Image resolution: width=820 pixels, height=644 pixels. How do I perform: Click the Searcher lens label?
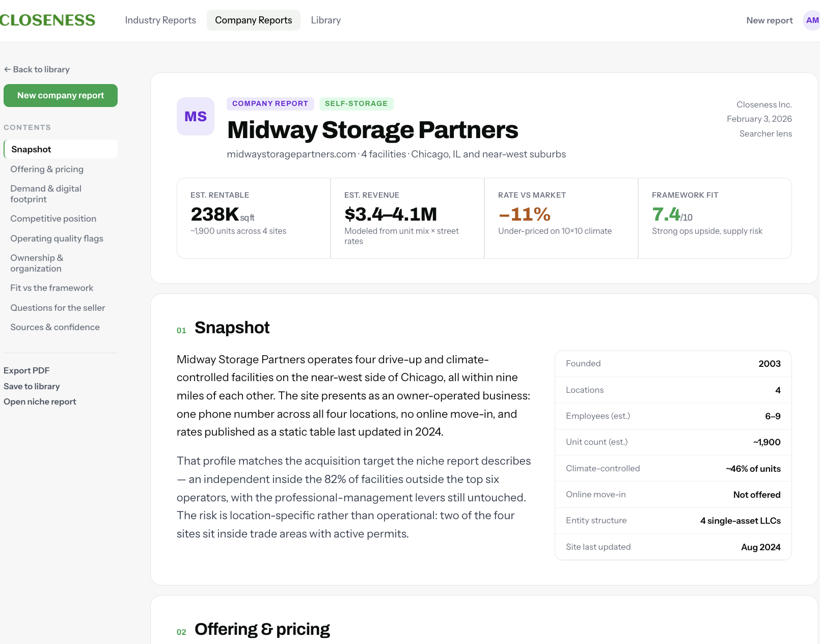tap(766, 133)
